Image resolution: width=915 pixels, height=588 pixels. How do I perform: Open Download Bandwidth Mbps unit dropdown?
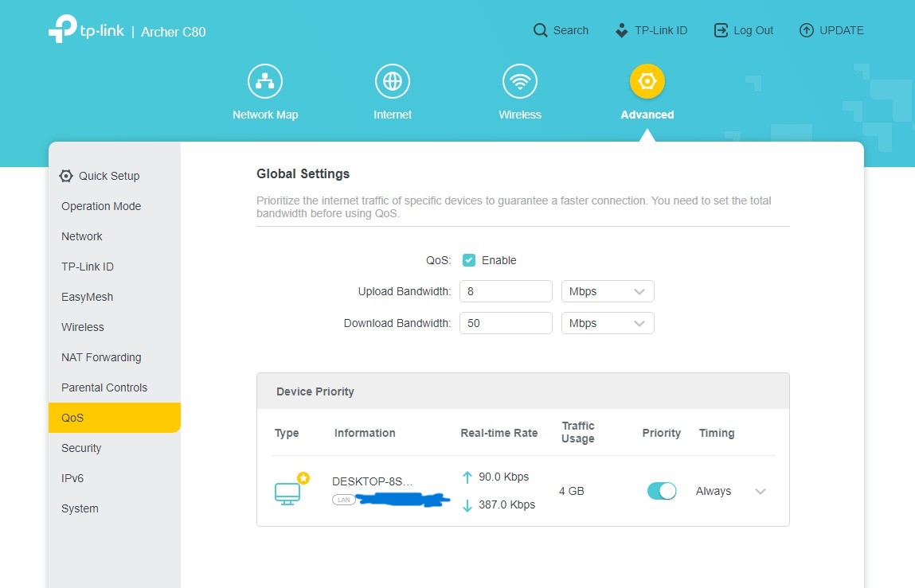click(608, 323)
